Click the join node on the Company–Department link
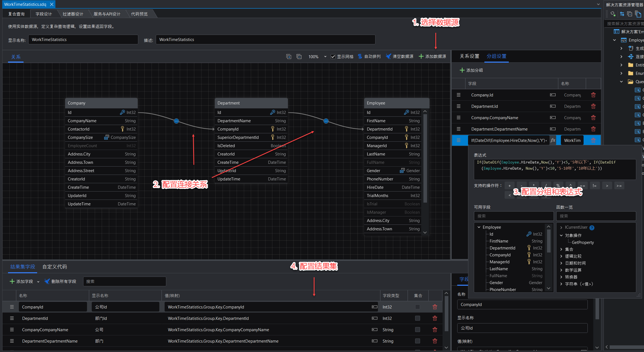 click(176, 121)
